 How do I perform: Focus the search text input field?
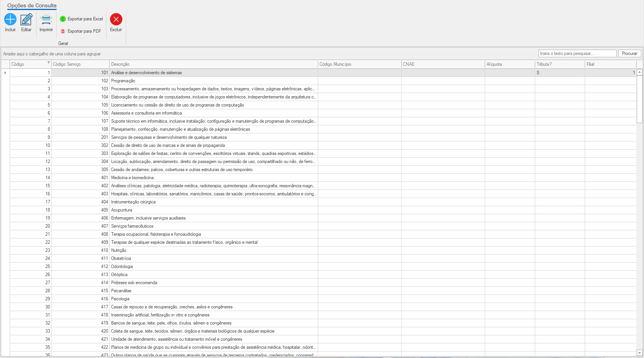coord(577,53)
